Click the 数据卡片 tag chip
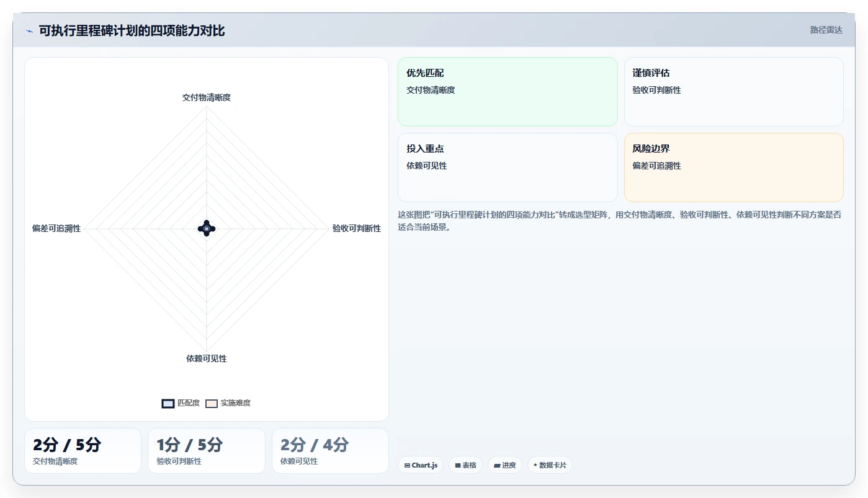 [550, 465]
